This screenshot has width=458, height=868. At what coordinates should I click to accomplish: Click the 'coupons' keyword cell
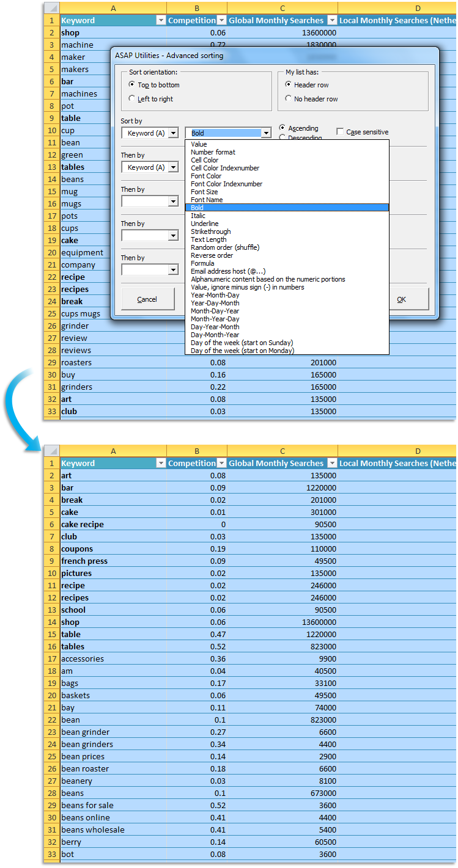113,549
